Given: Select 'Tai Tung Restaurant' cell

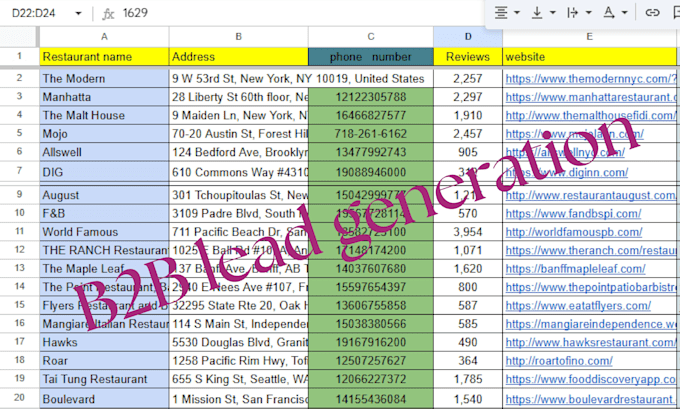Looking at the screenshot, I should [x=104, y=379].
